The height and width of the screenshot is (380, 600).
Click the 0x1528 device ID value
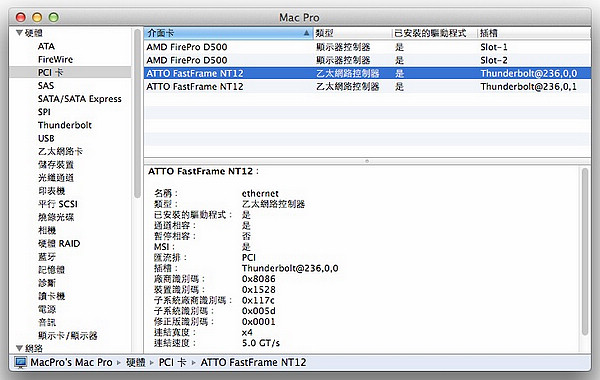click(x=258, y=289)
